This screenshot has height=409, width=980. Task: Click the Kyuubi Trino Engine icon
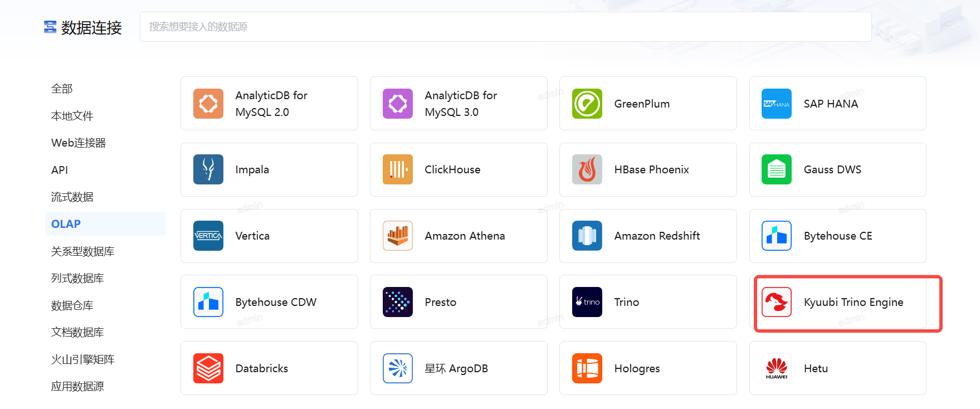click(x=776, y=302)
